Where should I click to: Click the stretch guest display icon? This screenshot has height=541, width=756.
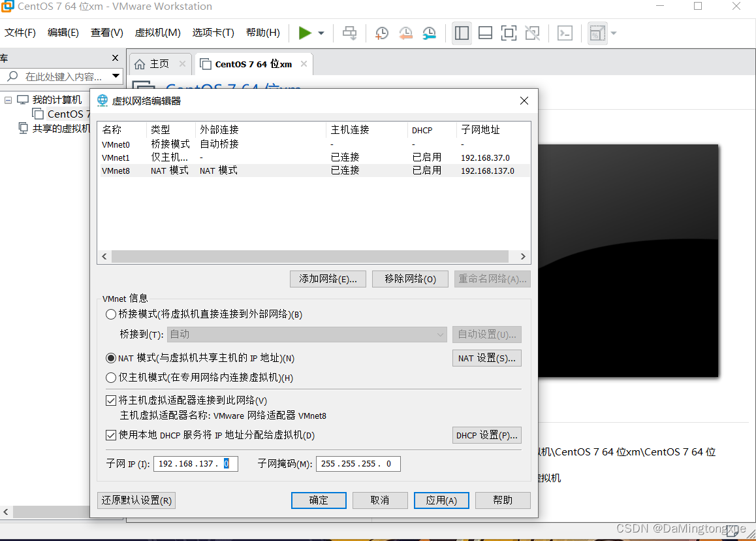pos(597,33)
